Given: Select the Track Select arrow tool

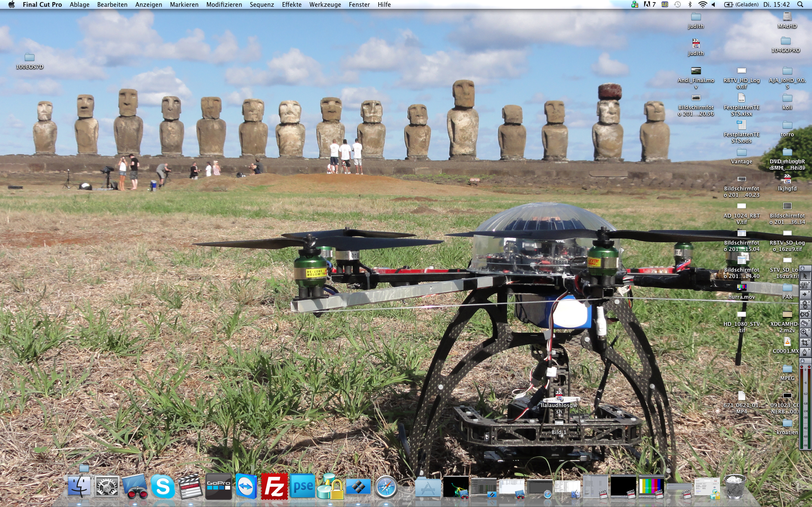Looking at the screenshot, I should 805,295.
